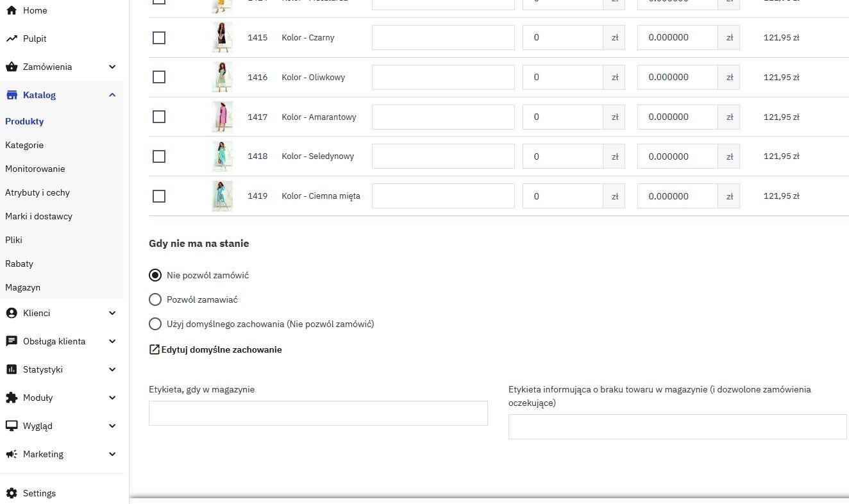Open the Magazyn submenu item
Screen dimensions: 849x504
(x=22, y=287)
